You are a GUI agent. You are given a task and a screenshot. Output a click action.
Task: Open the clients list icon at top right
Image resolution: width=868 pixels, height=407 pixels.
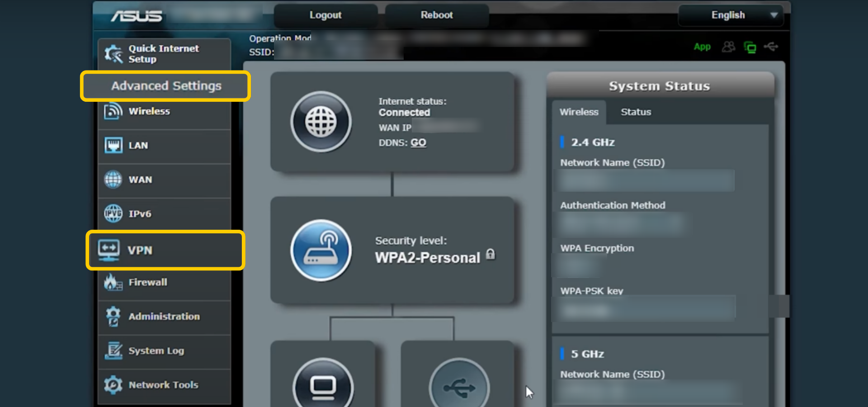pos(728,47)
